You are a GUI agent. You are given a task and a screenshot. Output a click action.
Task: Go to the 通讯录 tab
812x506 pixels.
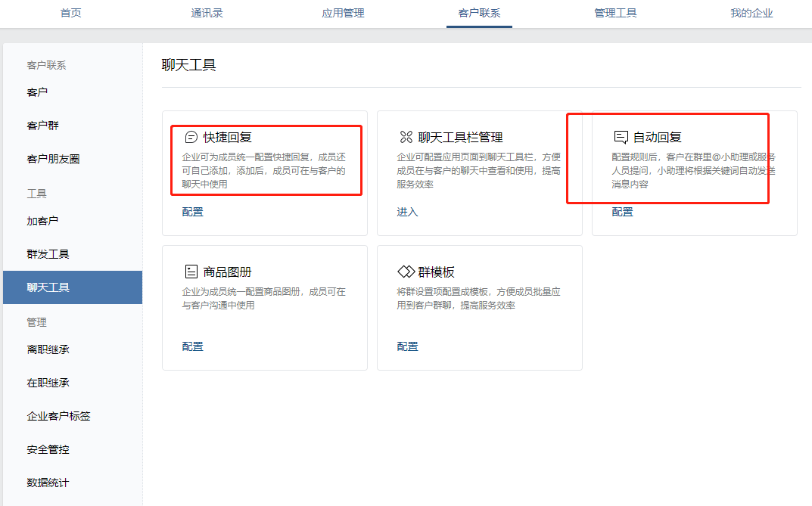(207, 13)
